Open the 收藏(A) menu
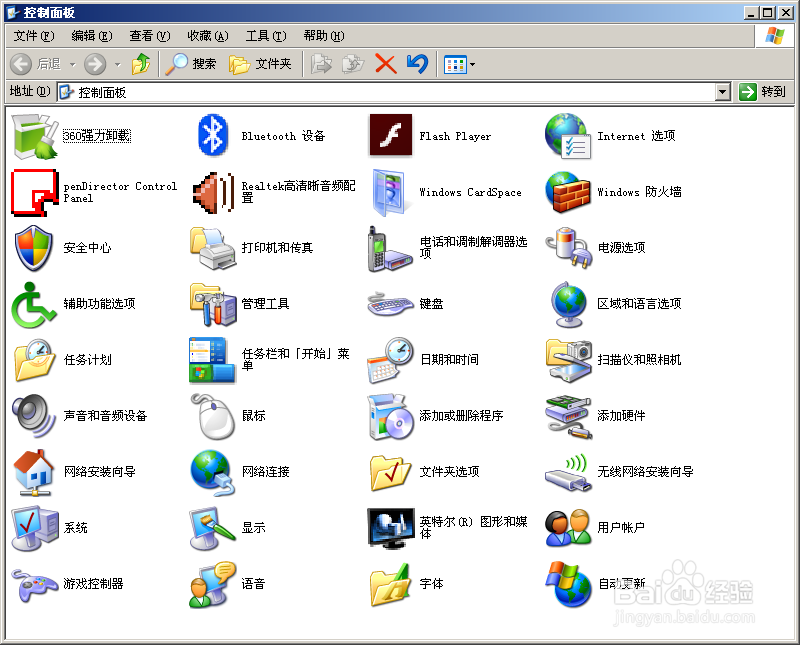Image resolution: width=800 pixels, height=645 pixels. [208, 36]
